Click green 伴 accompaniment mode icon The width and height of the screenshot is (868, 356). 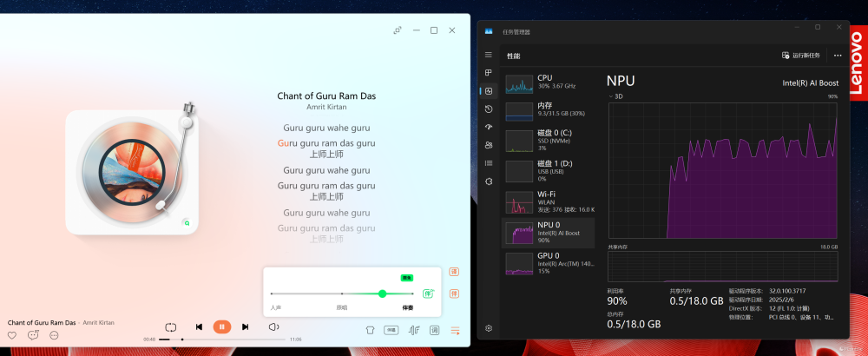pos(428,293)
